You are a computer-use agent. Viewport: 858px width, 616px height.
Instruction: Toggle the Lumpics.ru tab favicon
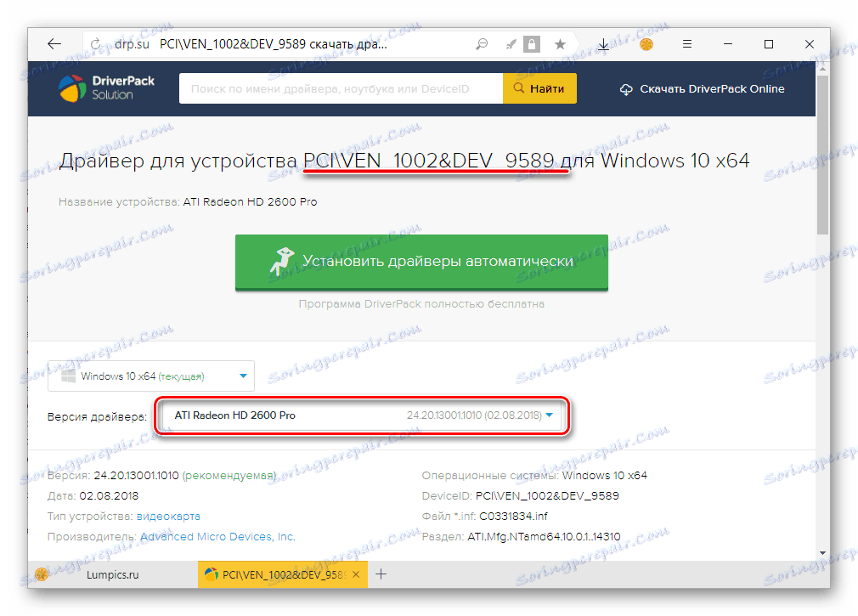(41, 574)
